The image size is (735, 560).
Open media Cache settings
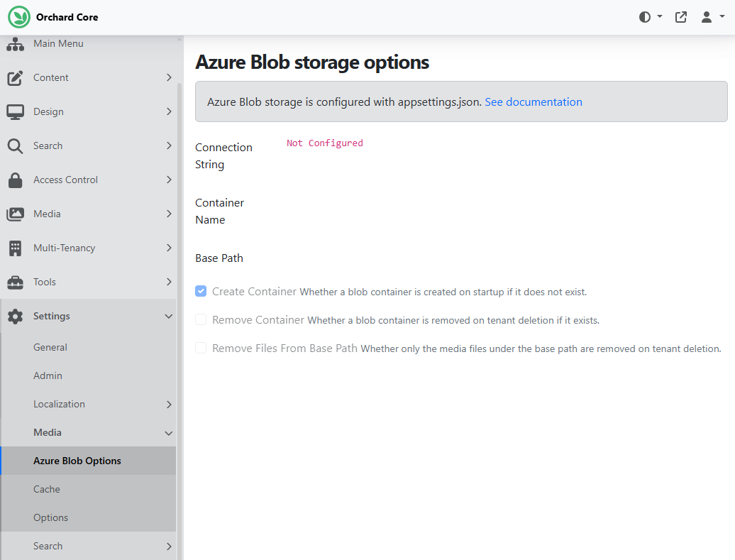coord(46,489)
